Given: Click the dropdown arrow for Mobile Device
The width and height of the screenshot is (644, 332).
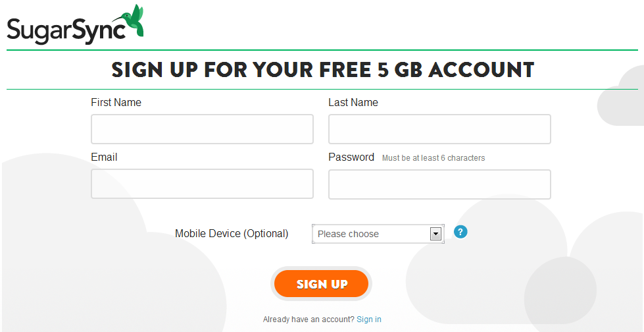Looking at the screenshot, I should [435, 234].
